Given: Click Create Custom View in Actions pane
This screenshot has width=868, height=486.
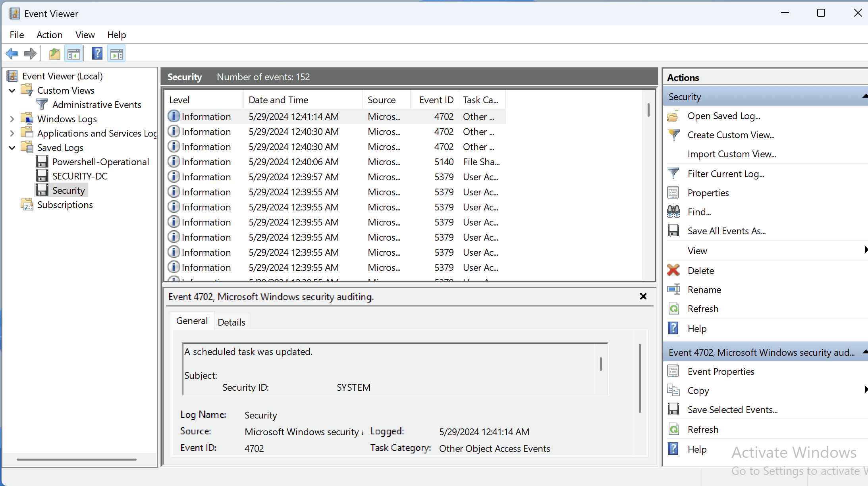Looking at the screenshot, I should click(x=731, y=135).
